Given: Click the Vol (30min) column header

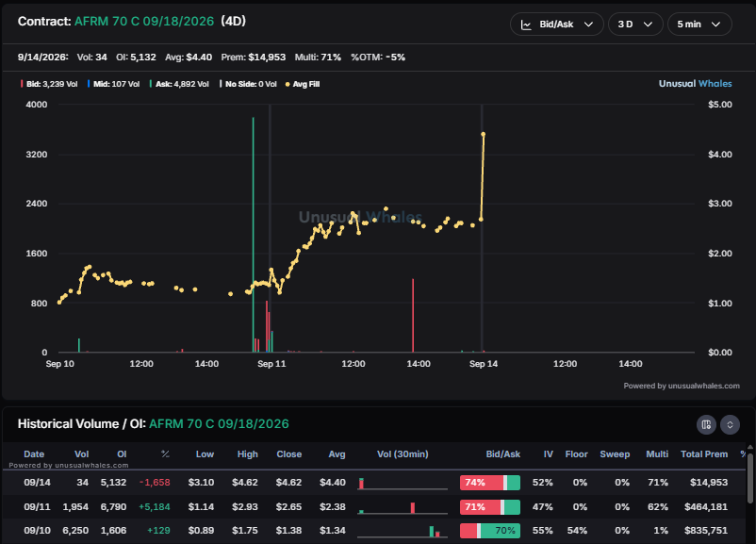Looking at the screenshot, I should pyautogui.click(x=403, y=454).
